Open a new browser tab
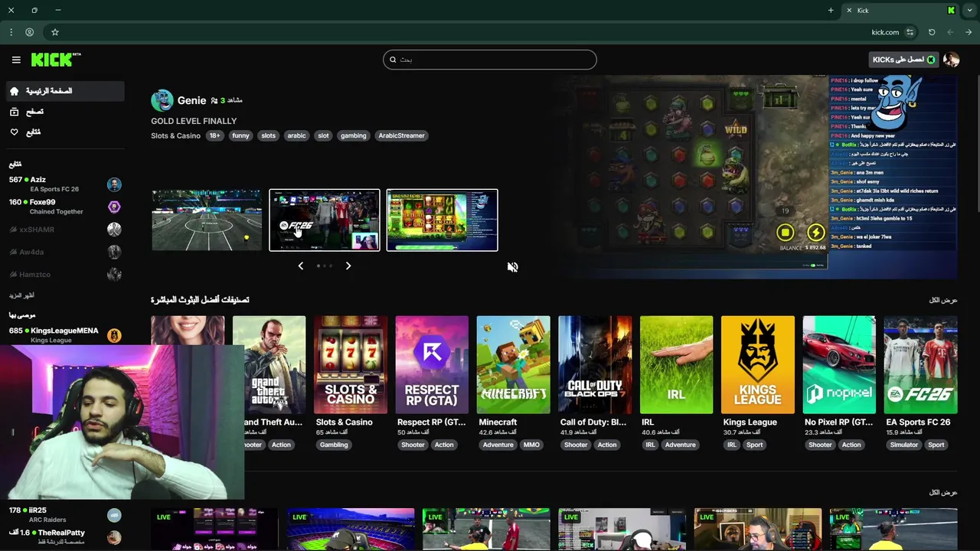 pos(831,10)
